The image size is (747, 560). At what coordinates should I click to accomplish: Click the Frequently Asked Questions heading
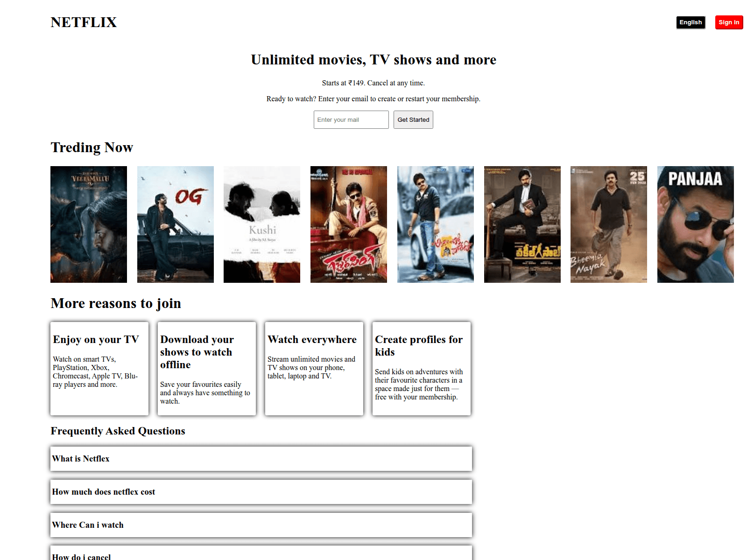[118, 431]
